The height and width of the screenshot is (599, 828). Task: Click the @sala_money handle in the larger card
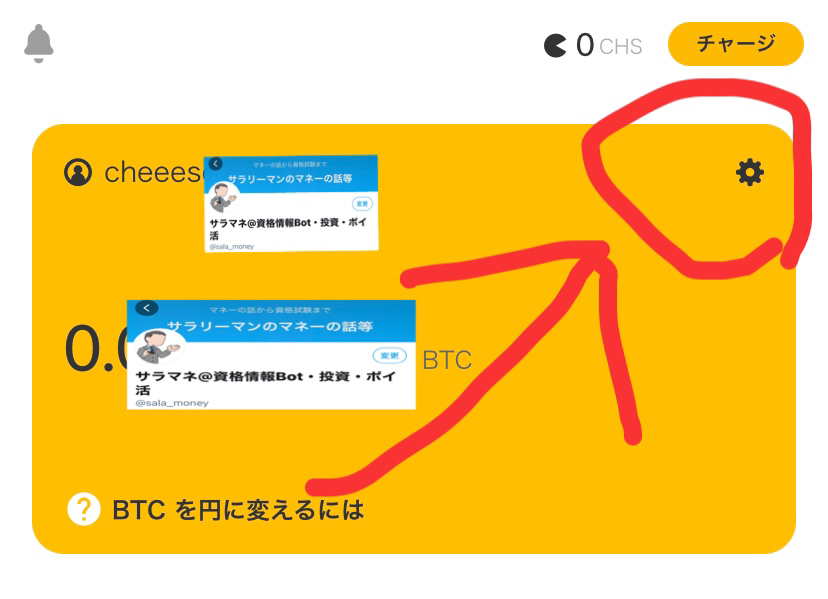click(172, 403)
